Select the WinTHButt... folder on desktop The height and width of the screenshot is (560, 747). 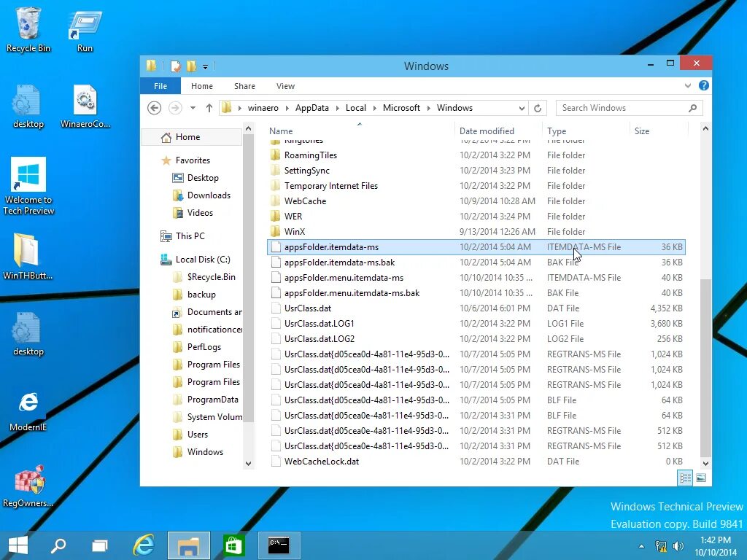coord(27,256)
